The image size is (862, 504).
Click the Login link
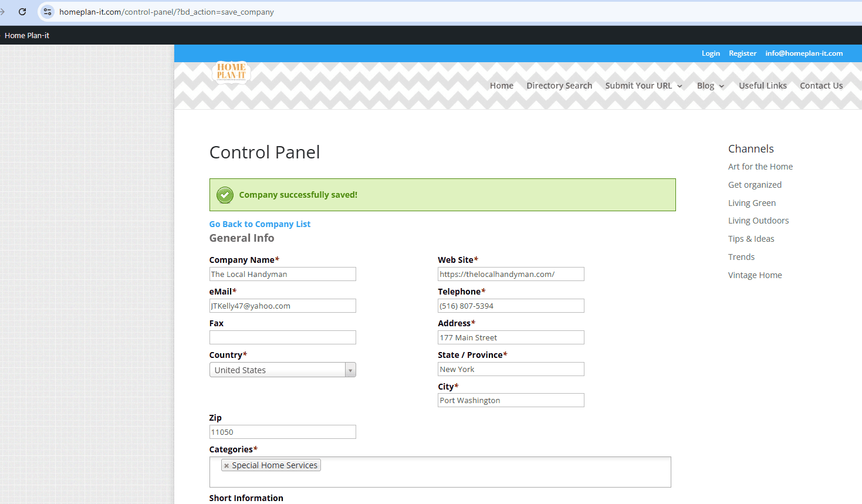(x=710, y=53)
